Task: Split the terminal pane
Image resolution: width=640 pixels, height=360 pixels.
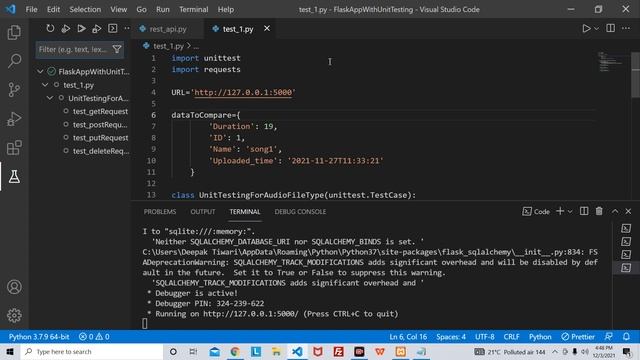Action: click(x=584, y=211)
